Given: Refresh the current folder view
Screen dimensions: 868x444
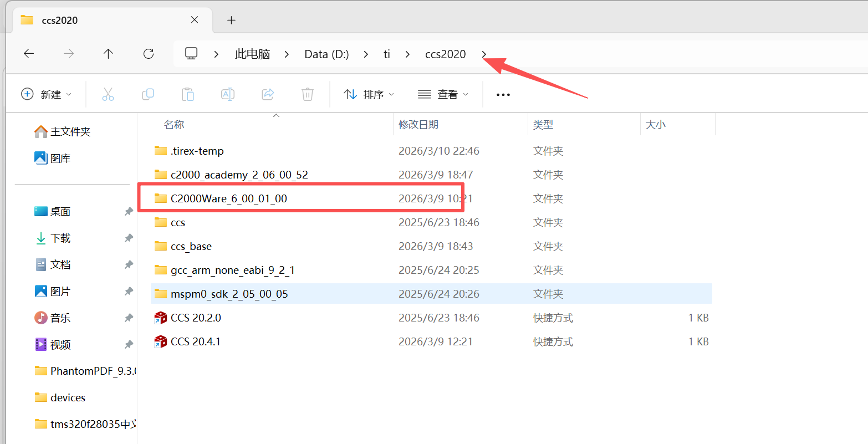Looking at the screenshot, I should [x=148, y=54].
